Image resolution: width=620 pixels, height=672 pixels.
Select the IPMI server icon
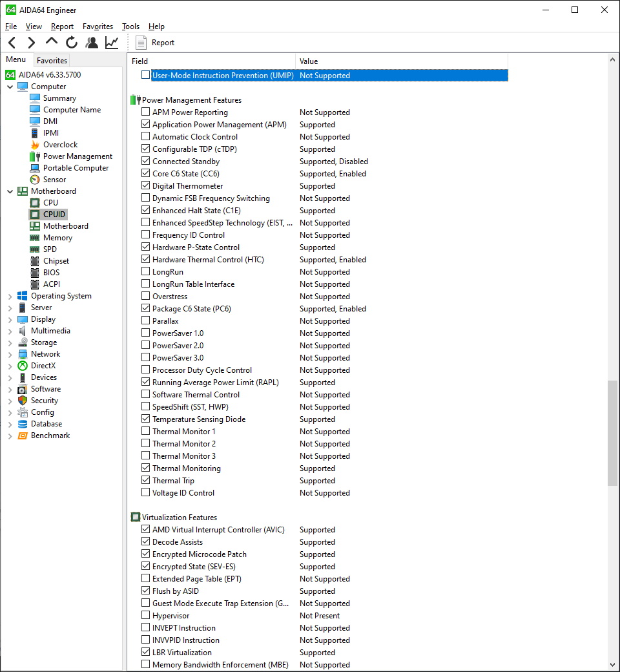(x=35, y=133)
